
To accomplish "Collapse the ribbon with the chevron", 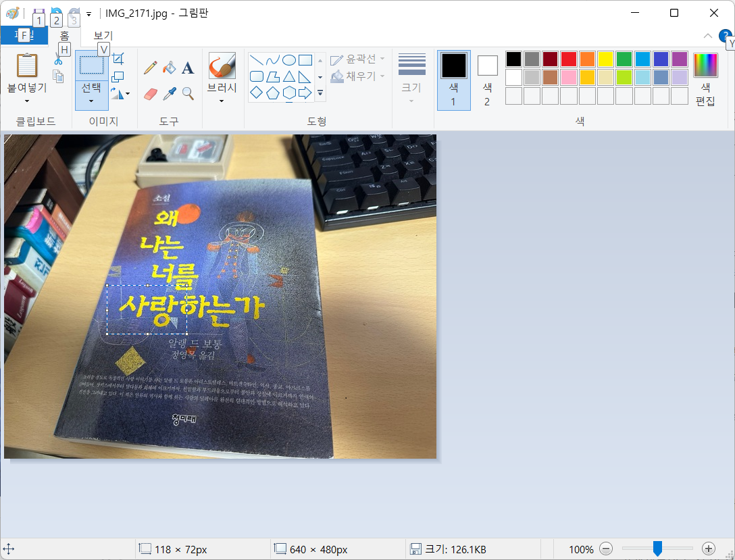I will 708,36.
